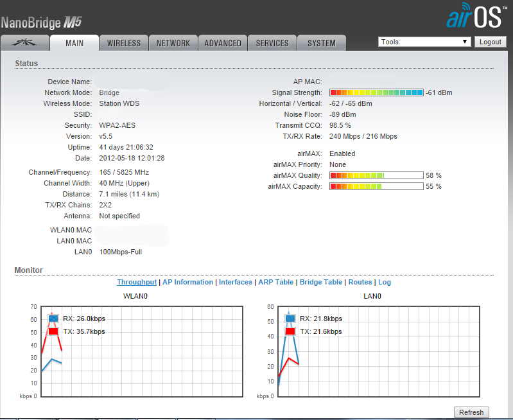Switch to the MAIN tab
513x420 pixels.
coord(74,43)
